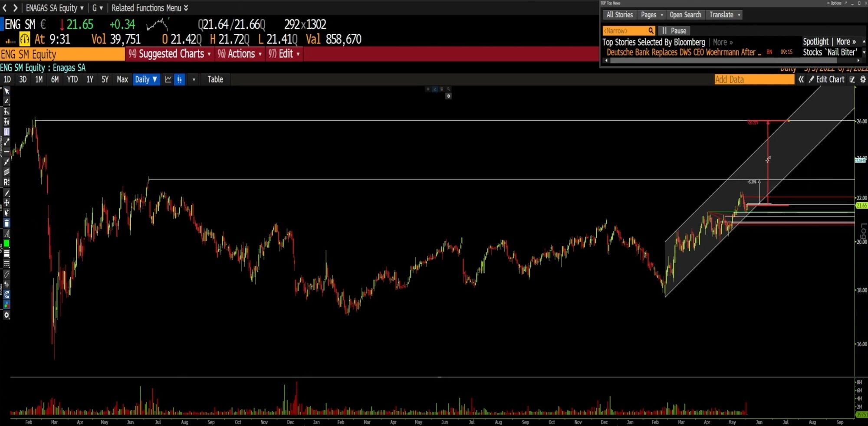This screenshot has height=426, width=868.
Task: Select the move annotation cross-arrows tool
Action: (7, 203)
